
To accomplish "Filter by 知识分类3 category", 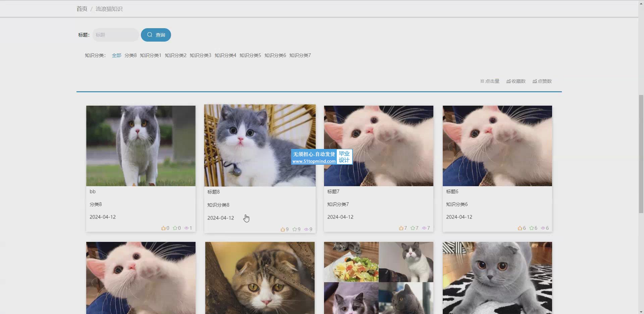I will pyautogui.click(x=200, y=55).
